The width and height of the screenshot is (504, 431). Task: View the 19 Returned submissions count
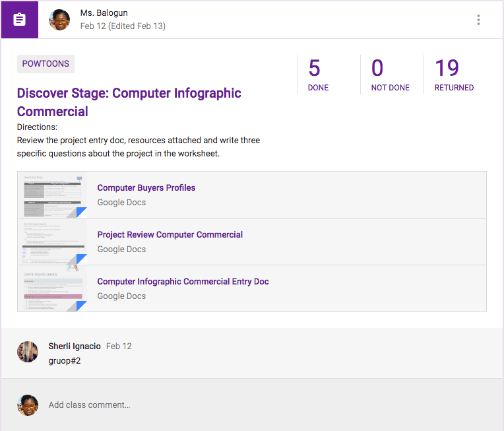(454, 74)
